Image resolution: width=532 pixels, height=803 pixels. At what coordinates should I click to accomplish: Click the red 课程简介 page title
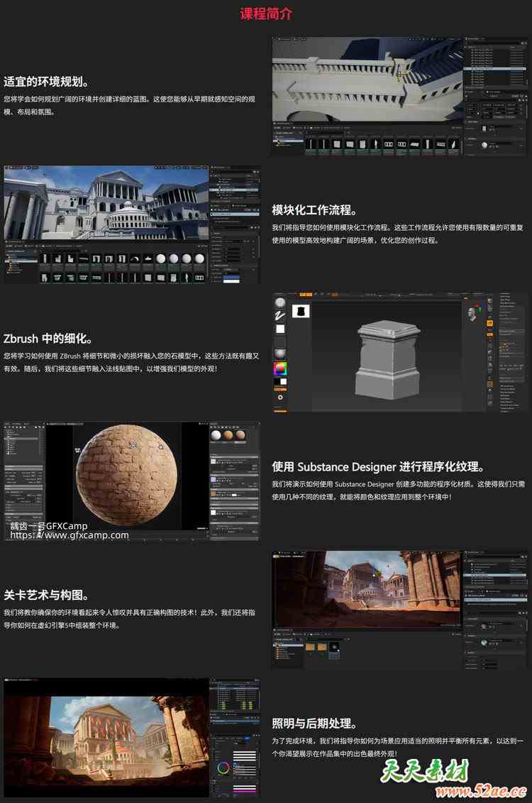[x=266, y=13]
